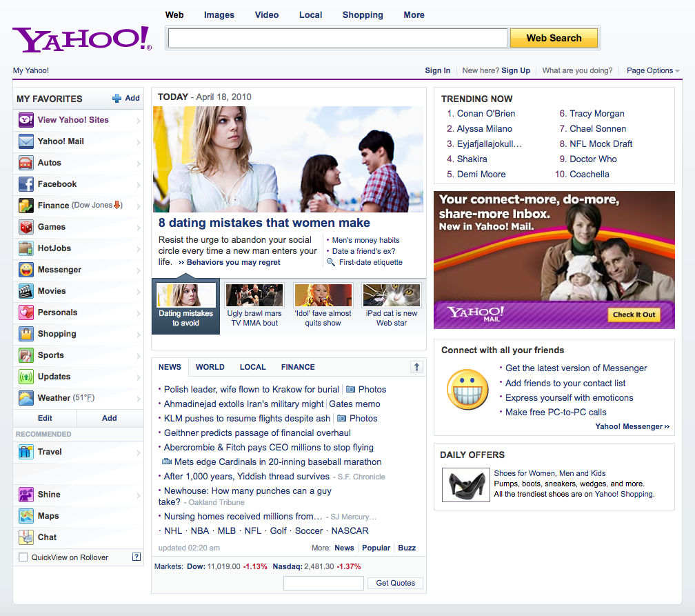
Task: Select the Images search tab
Action: coord(219,15)
